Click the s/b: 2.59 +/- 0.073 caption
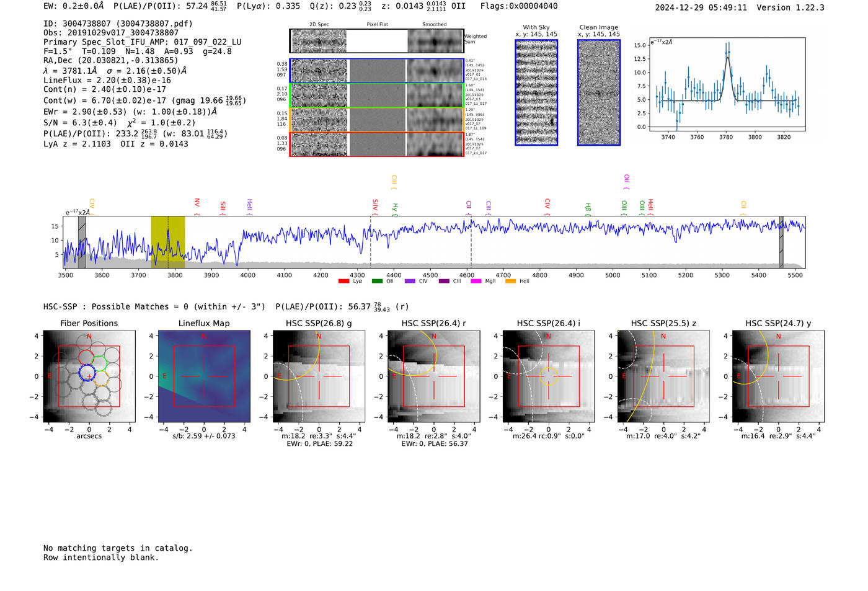The height and width of the screenshot is (591, 868). (204, 436)
